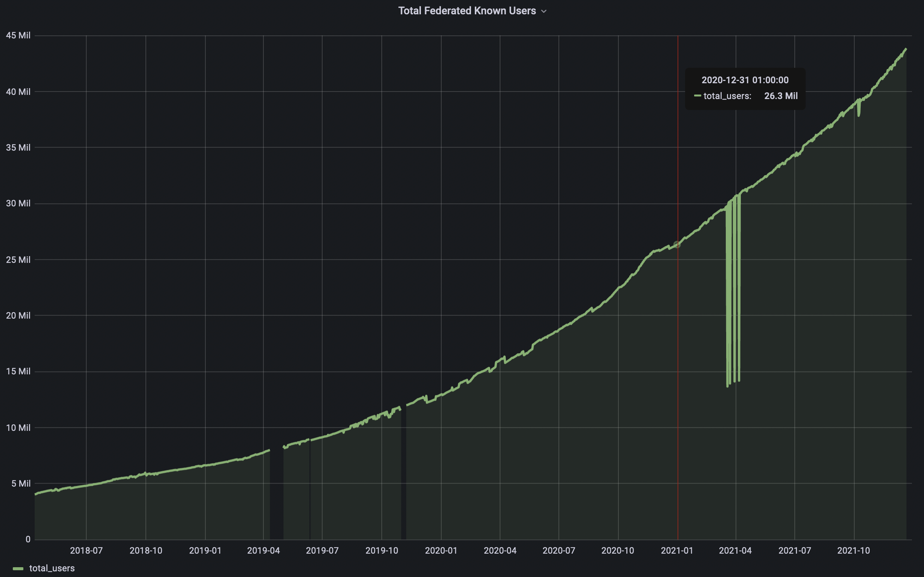This screenshot has height=577, width=924.
Task: Click the 2018-07 x-axis label
Action: tap(86, 551)
